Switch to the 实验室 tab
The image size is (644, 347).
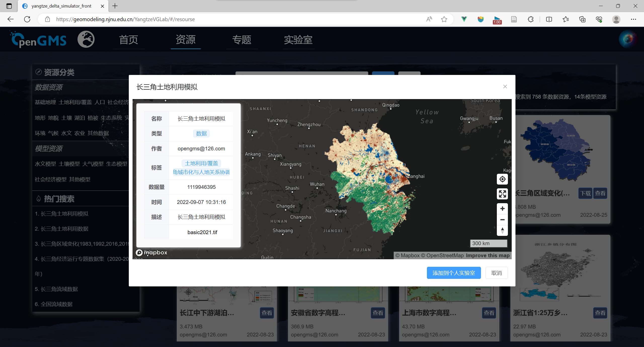298,40
